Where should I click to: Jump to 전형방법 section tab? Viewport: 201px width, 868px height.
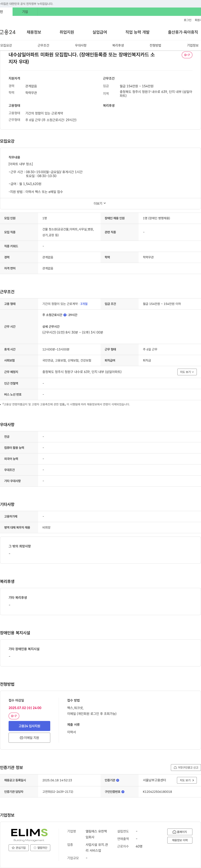[155, 46]
